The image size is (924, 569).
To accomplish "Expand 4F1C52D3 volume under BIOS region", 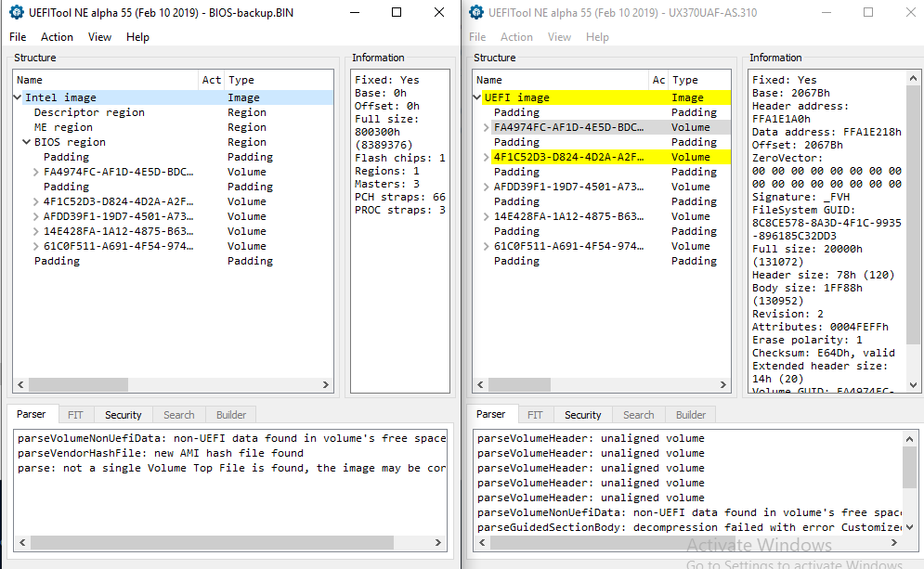I will tap(36, 201).
